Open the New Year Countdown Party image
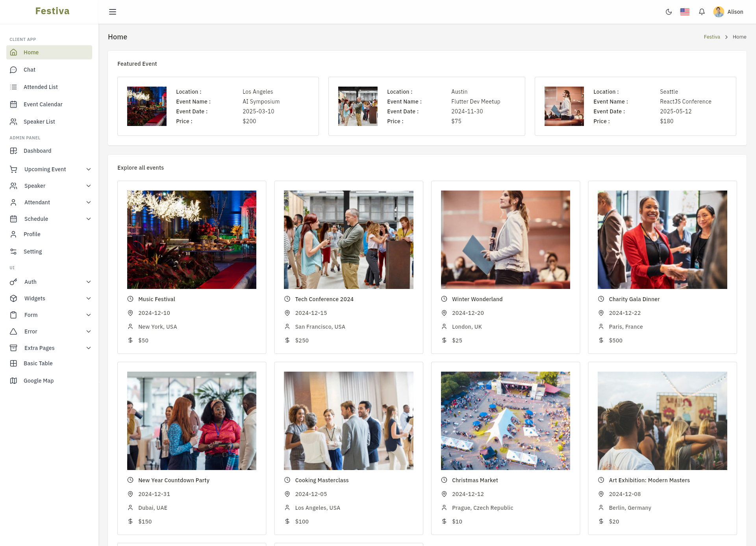The image size is (756, 546). [192, 421]
